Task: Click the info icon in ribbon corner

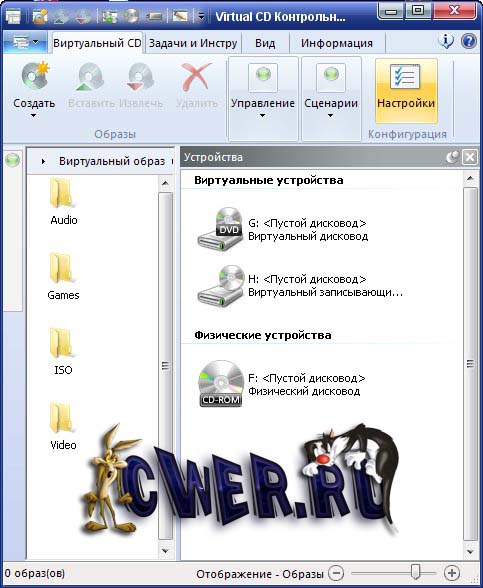Action: tap(446, 41)
